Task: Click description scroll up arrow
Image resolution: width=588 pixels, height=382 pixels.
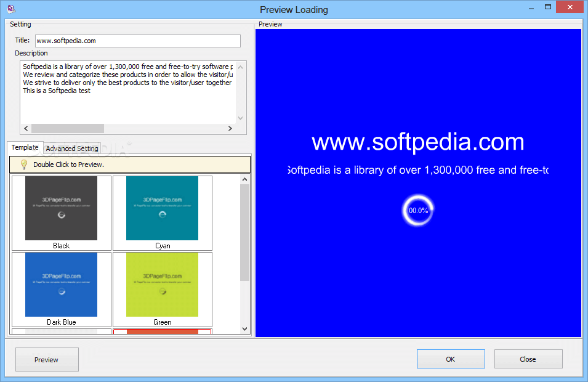Action: pyautogui.click(x=241, y=67)
